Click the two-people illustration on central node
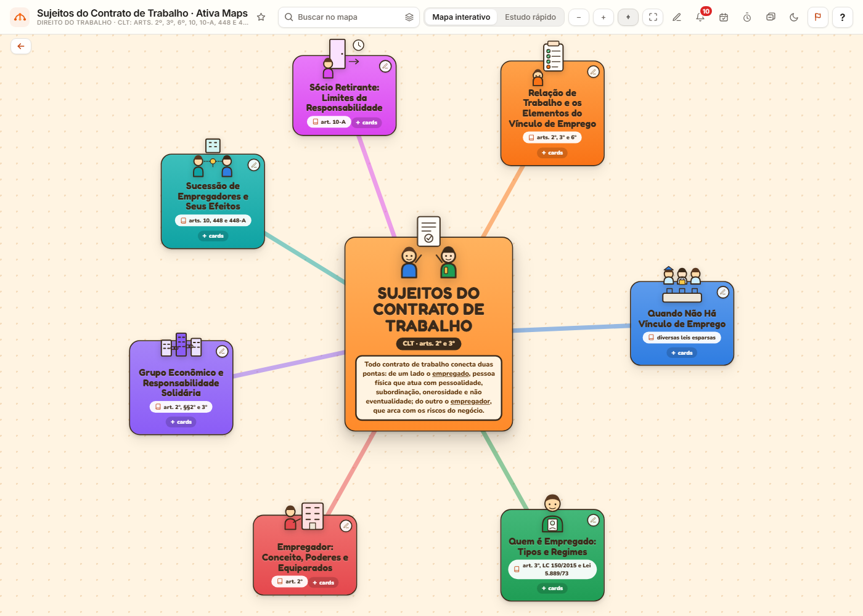This screenshot has width=863, height=616. [428, 262]
